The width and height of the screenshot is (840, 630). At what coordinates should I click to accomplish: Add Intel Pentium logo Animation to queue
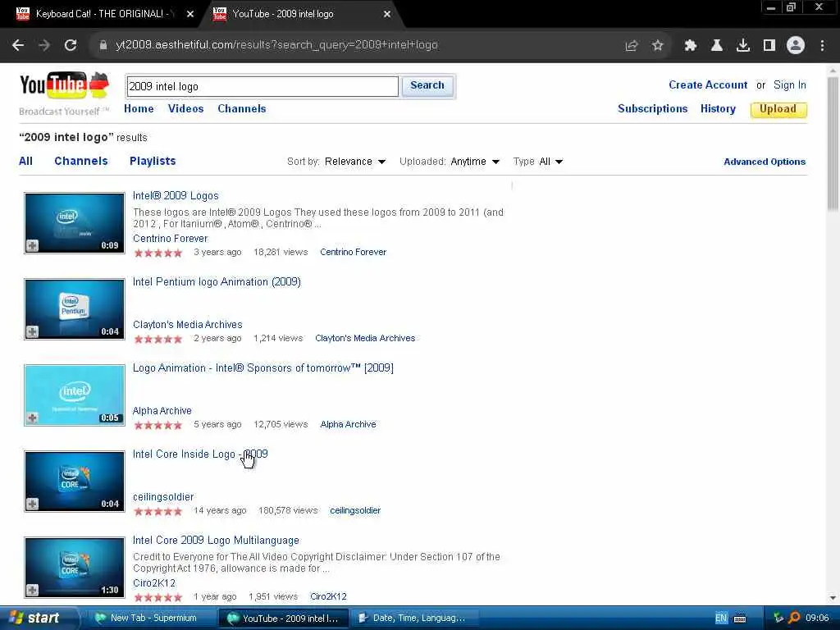tap(32, 331)
